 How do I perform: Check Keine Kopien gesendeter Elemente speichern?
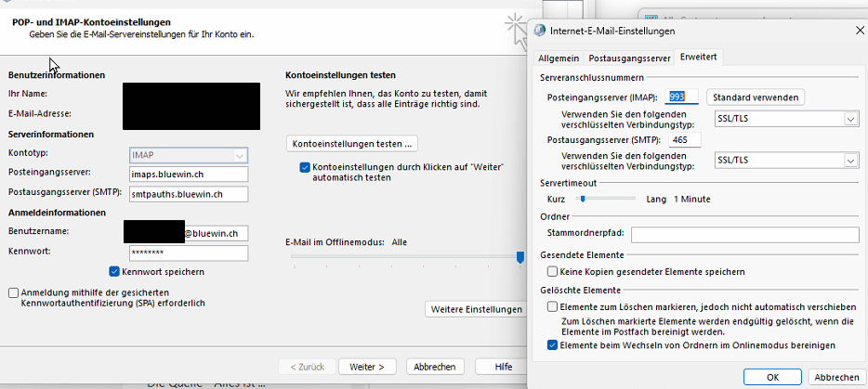pos(553,272)
